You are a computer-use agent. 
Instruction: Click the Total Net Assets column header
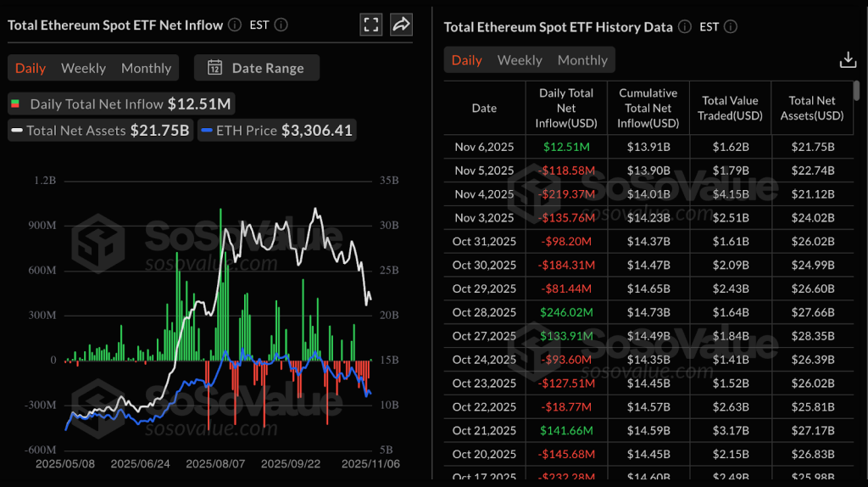(812, 108)
